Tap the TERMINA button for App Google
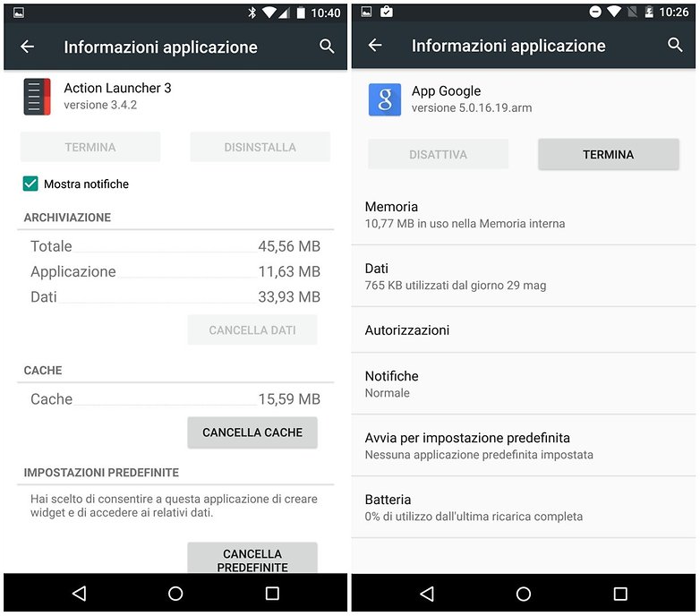This screenshot has width=700, height=616. pyautogui.click(x=609, y=154)
